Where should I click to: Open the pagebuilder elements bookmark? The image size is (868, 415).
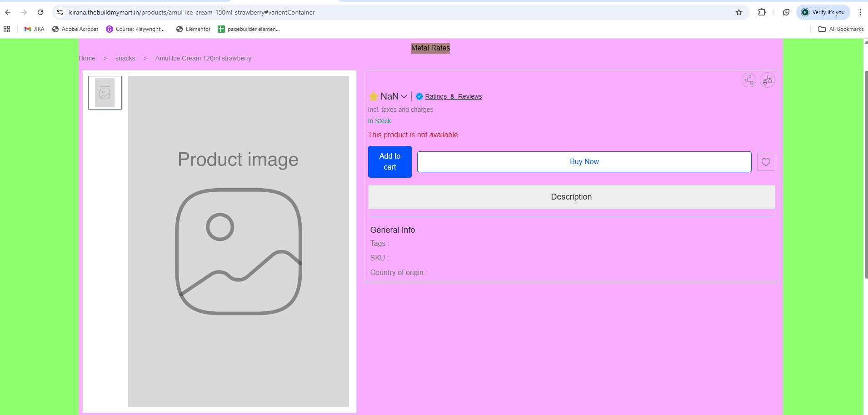[249, 29]
